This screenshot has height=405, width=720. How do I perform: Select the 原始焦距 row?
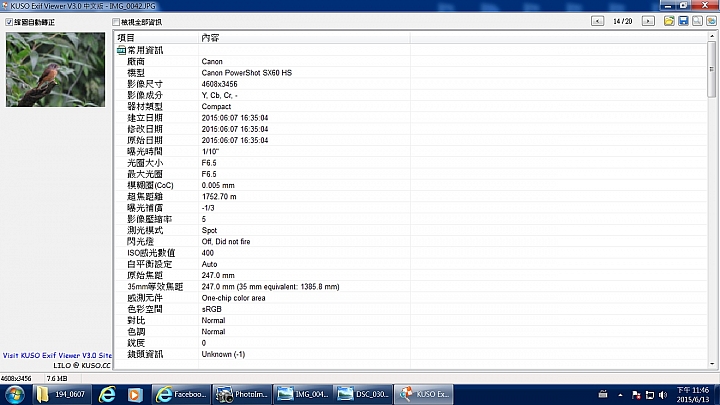[410, 275]
